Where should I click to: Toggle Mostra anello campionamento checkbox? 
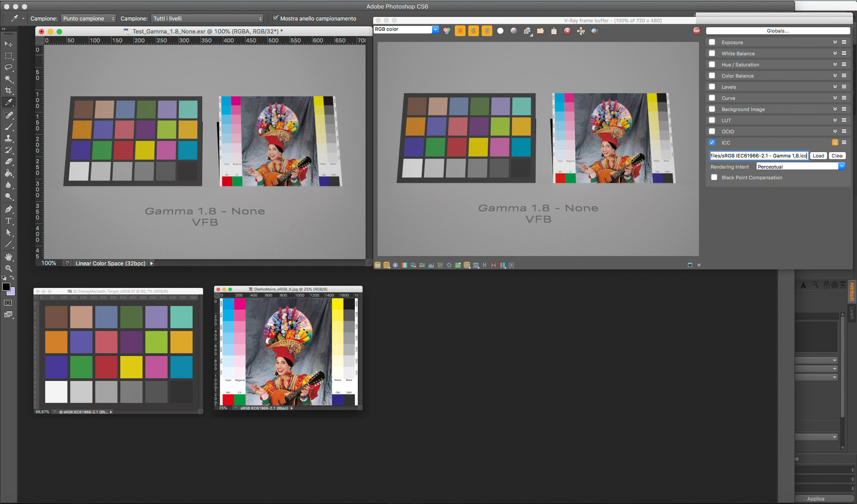click(275, 18)
